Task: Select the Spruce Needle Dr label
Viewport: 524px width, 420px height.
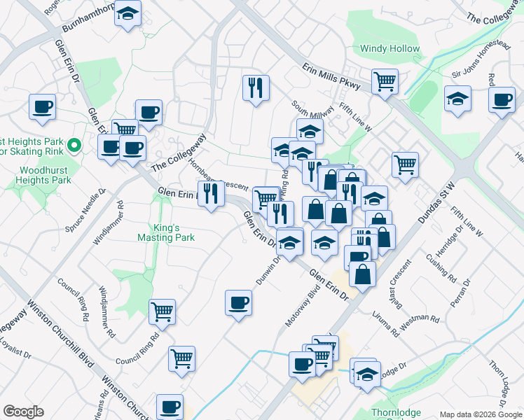Action: 85,211
